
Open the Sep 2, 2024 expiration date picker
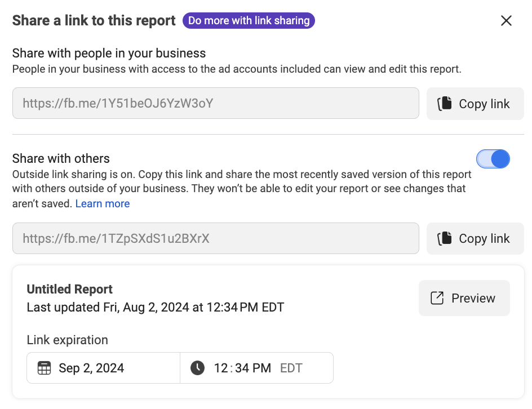pos(104,368)
